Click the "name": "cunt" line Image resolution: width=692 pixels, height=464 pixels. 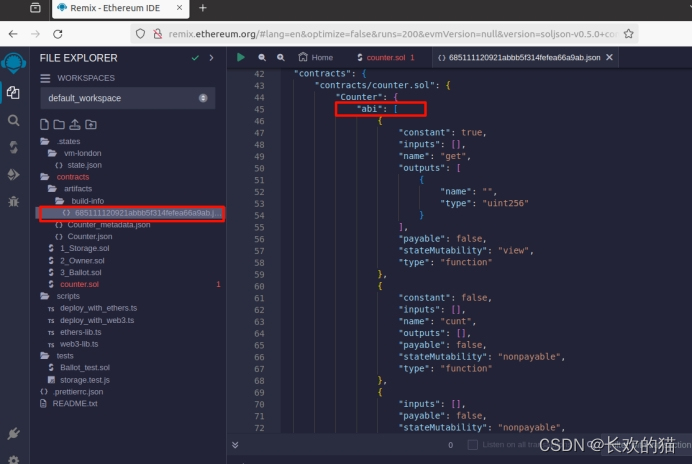[x=437, y=321]
